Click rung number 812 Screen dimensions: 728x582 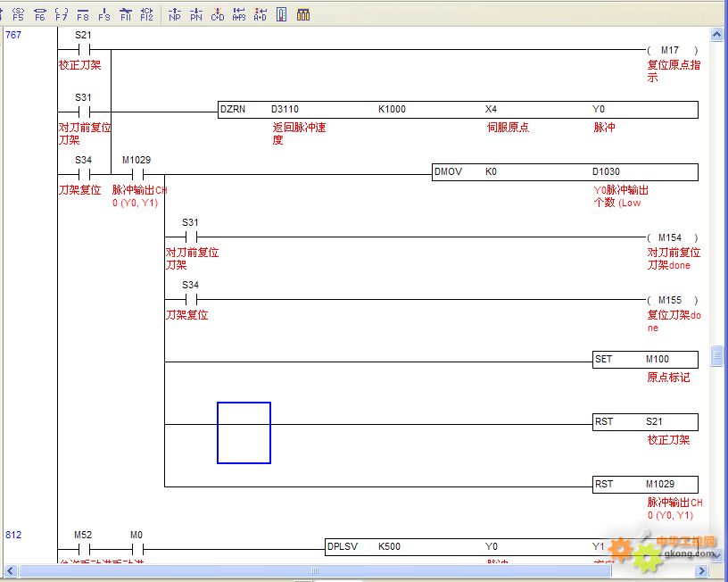pyautogui.click(x=13, y=535)
